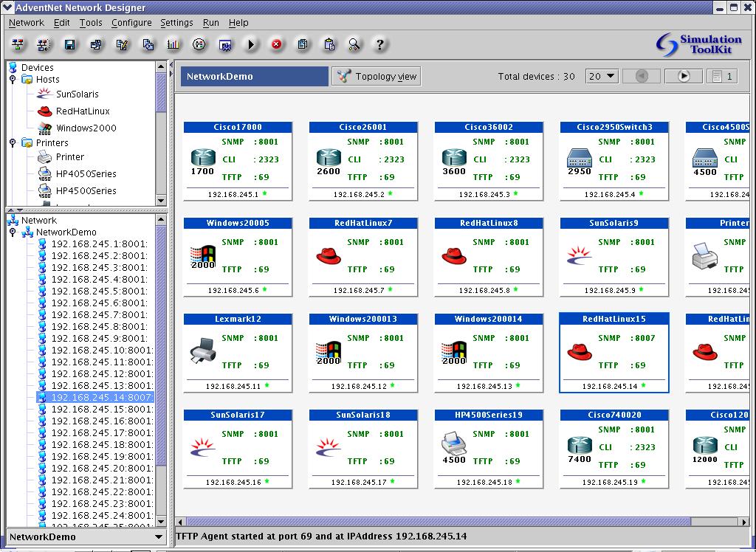Click the right arrow of the horizontal scrollbar
The image size is (756, 552).
pyautogui.click(x=743, y=522)
